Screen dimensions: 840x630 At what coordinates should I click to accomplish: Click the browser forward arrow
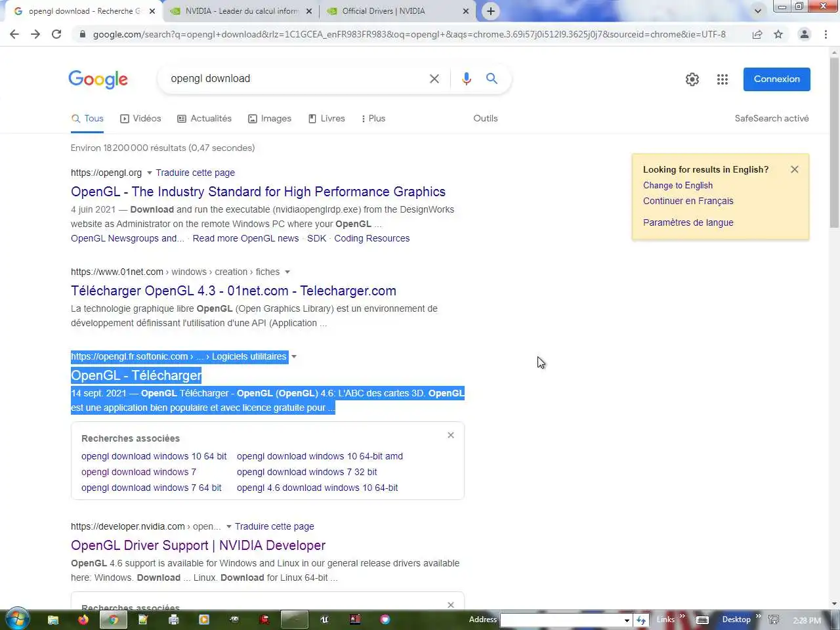pyautogui.click(x=35, y=34)
